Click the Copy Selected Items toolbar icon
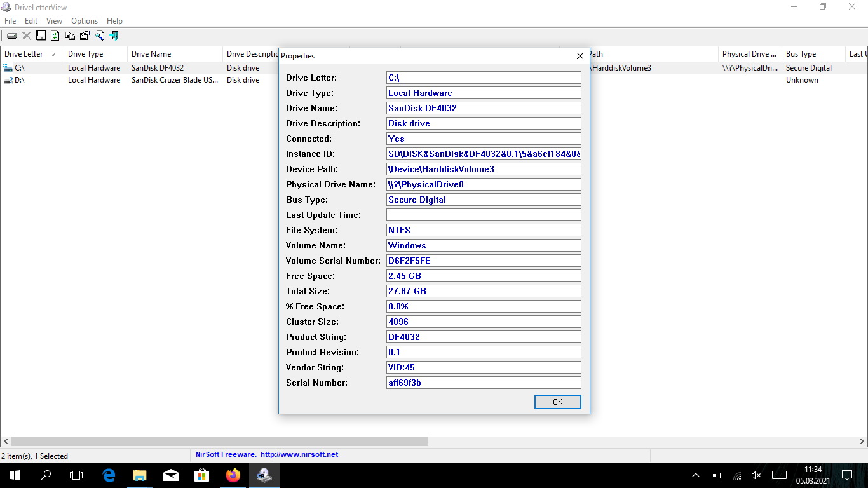 tap(70, 36)
